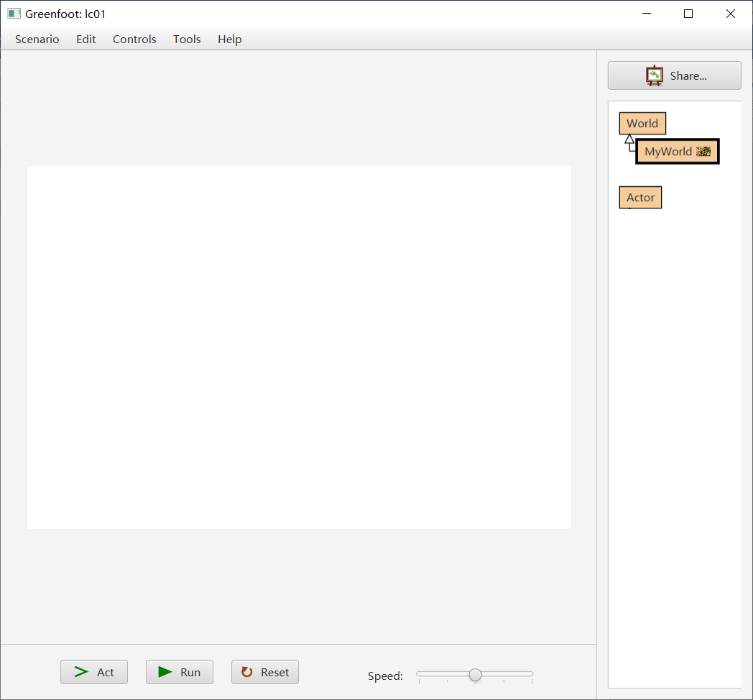753x700 pixels.
Task: Click the easel icon on the Share button
Action: click(654, 75)
